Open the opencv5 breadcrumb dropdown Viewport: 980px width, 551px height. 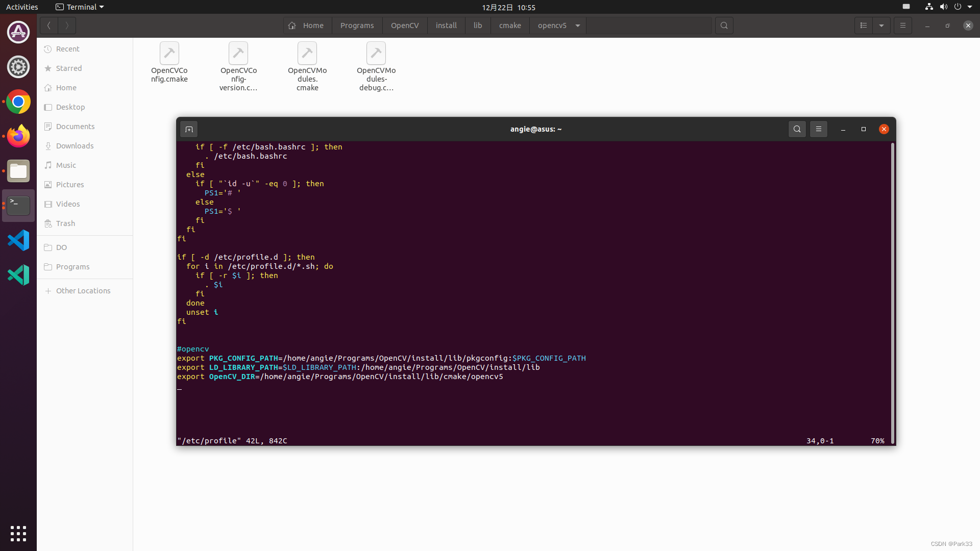tap(577, 25)
